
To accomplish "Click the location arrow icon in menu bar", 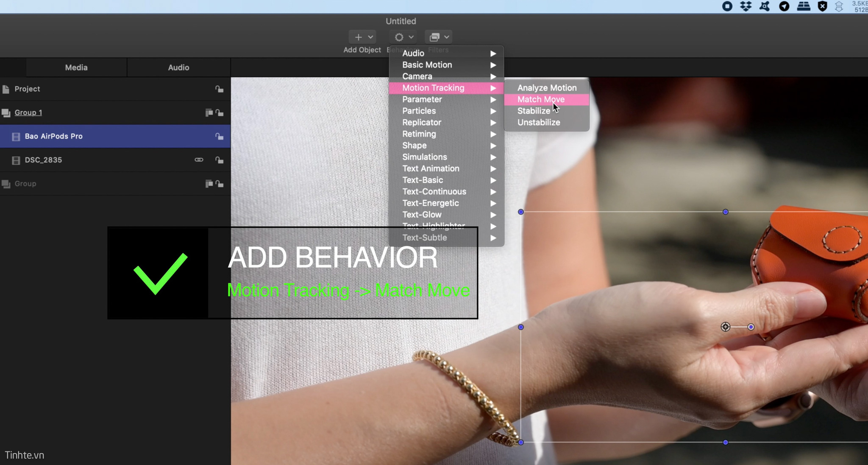I will coord(785,6).
